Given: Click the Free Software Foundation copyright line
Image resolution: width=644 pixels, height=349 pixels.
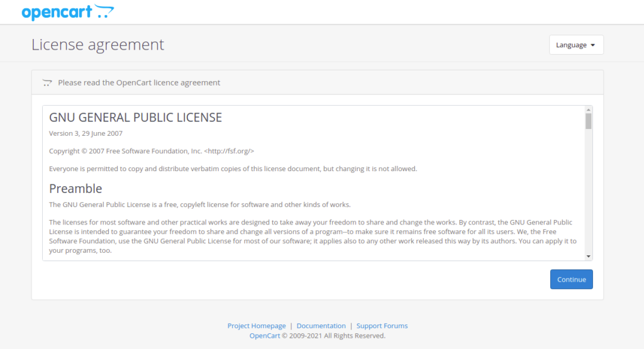Looking at the screenshot, I should click(x=152, y=151).
